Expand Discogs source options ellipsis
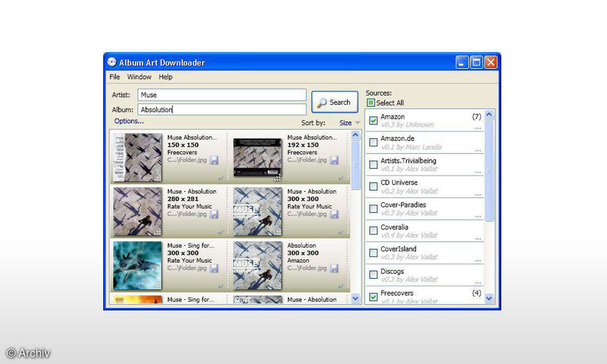The width and height of the screenshot is (607, 364). 478,283
